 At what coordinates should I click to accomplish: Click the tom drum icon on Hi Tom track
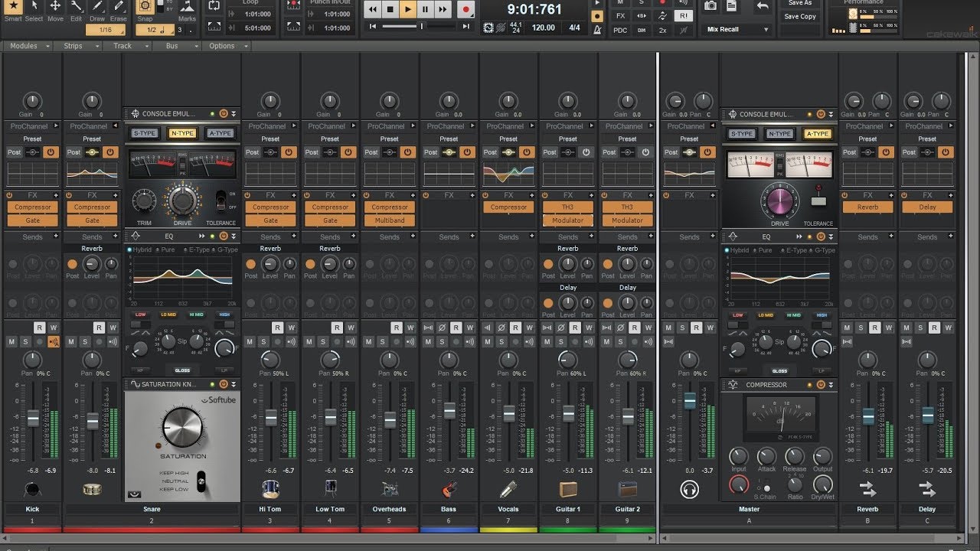(x=270, y=489)
